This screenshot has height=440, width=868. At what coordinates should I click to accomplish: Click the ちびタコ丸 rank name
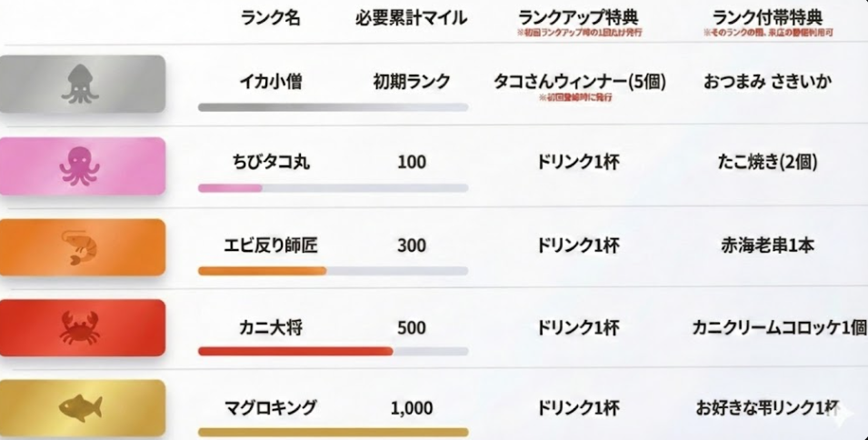tap(271, 163)
